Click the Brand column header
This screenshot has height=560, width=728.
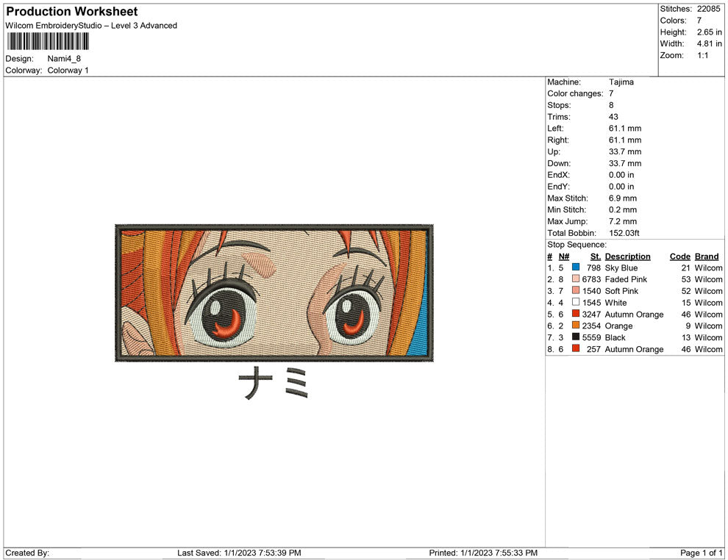[x=707, y=256]
